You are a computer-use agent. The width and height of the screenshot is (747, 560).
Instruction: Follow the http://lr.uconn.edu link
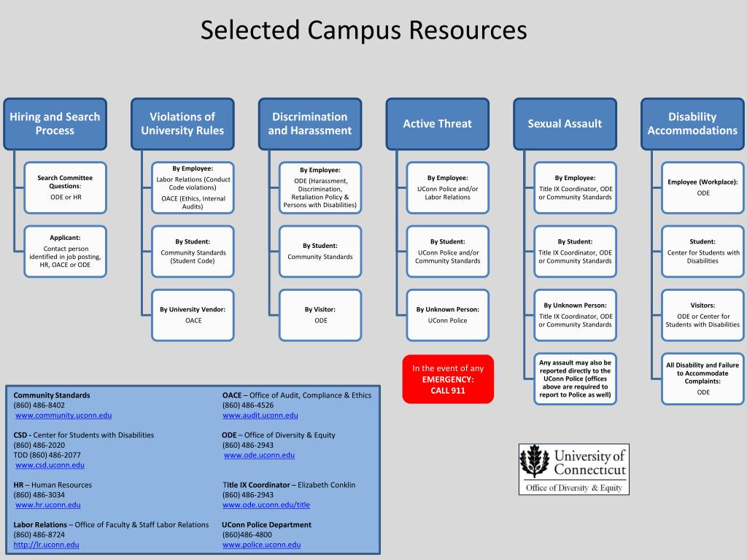click(x=46, y=545)
